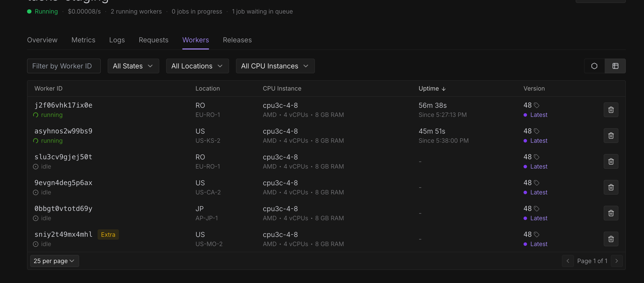
Task: Expand the All Locations filter
Action: (197, 66)
